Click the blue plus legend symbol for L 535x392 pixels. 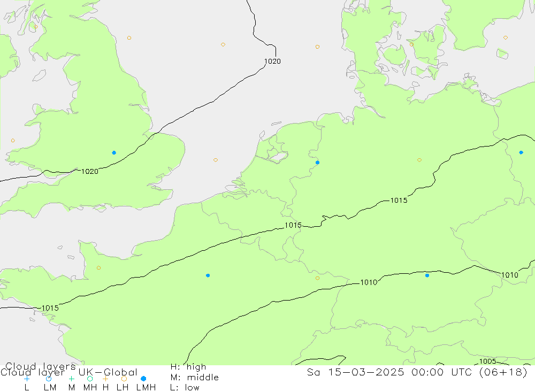(x=27, y=379)
